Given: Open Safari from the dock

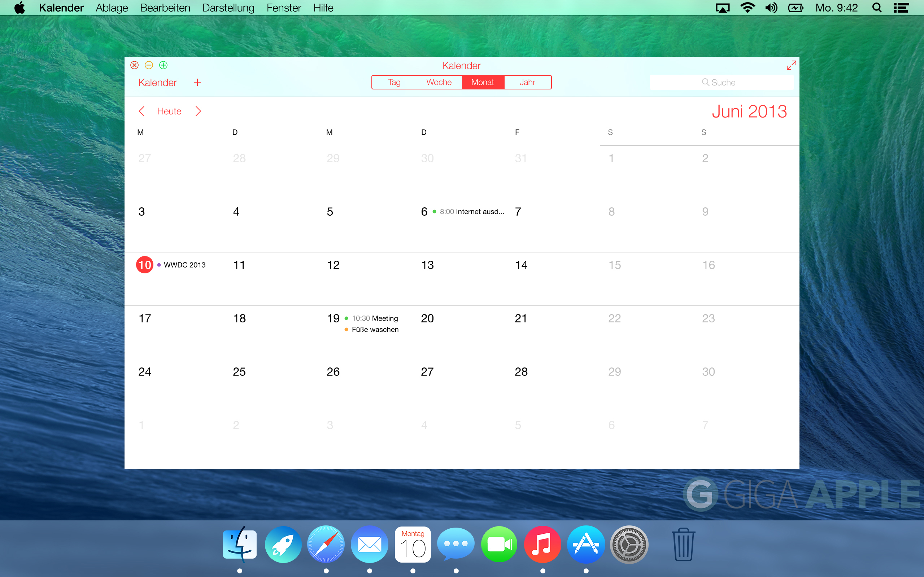Looking at the screenshot, I should click(326, 545).
